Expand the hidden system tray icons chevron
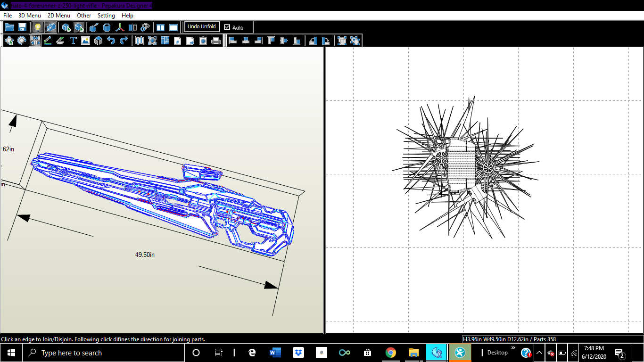 pyautogui.click(x=539, y=353)
